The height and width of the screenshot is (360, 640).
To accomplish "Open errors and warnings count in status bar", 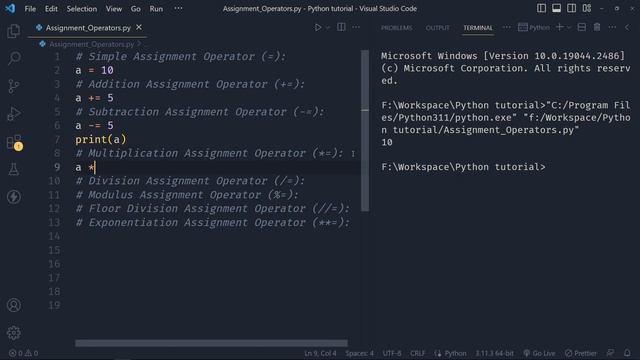I will tap(23, 353).
